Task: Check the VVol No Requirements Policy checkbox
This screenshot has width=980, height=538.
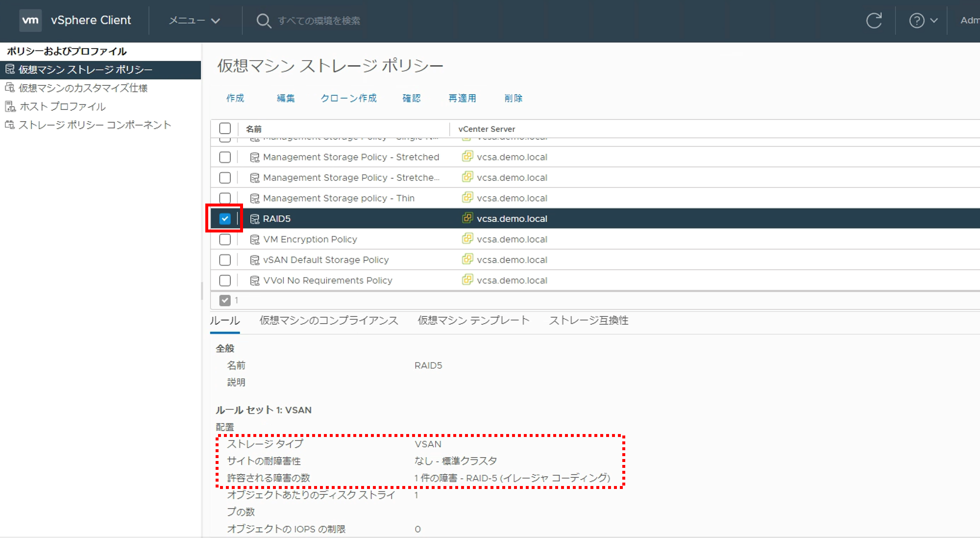Action: pyautogui.click(x=225, y=281)
